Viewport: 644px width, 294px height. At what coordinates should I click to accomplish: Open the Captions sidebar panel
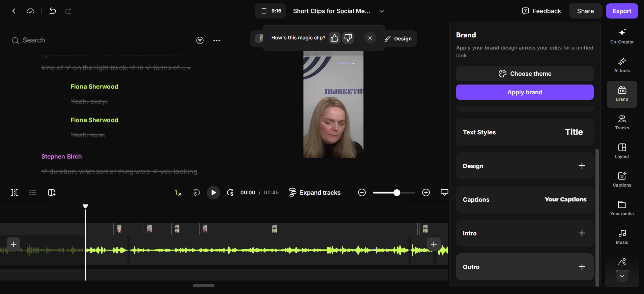click(622, 179)
